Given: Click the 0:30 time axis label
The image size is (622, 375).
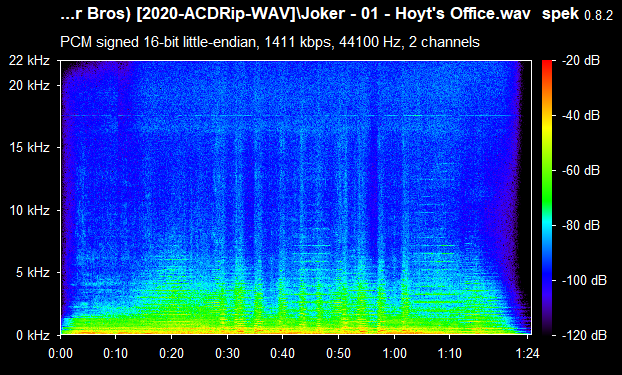Looking at the screenshot, I should click(227, 353).
